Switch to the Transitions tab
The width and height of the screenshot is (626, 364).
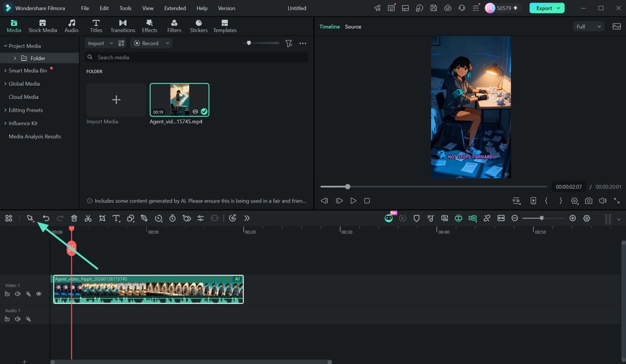pyautogui.click(x=123, y=26)
